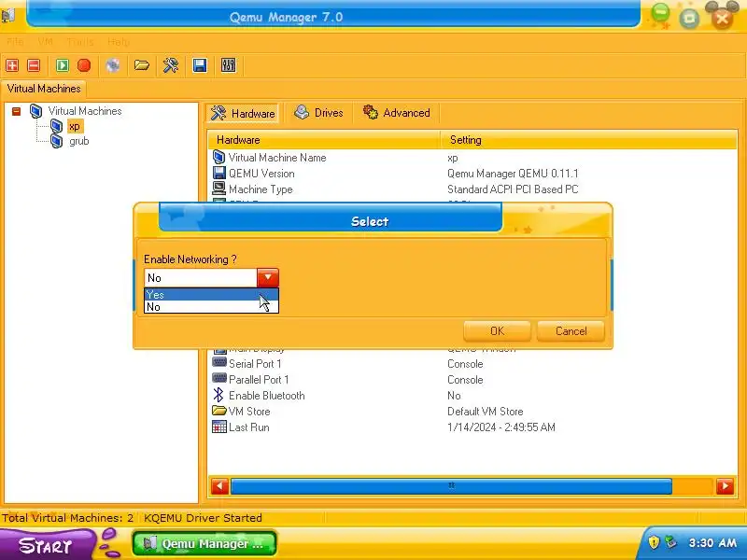Click the Virtual Machine Name row icon
747x560 pixels.
(218, 157)
